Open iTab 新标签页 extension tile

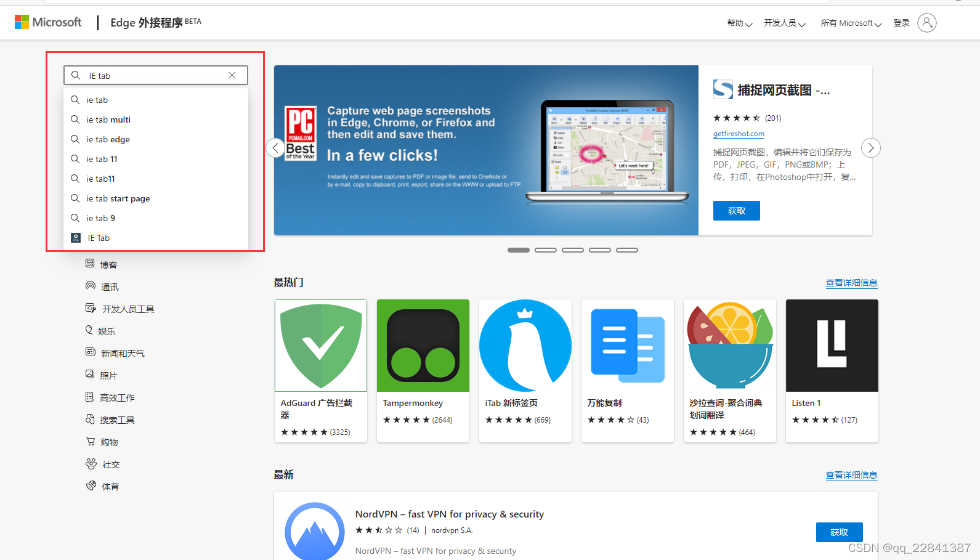coord(525,371)
